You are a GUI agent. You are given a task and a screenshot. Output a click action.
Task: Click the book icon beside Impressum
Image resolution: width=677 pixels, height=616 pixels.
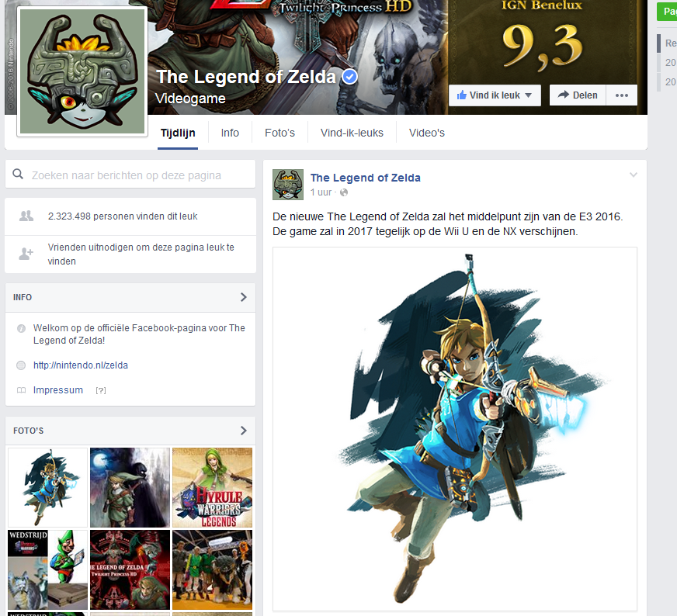pyautogui.click(x=21, y=390)
